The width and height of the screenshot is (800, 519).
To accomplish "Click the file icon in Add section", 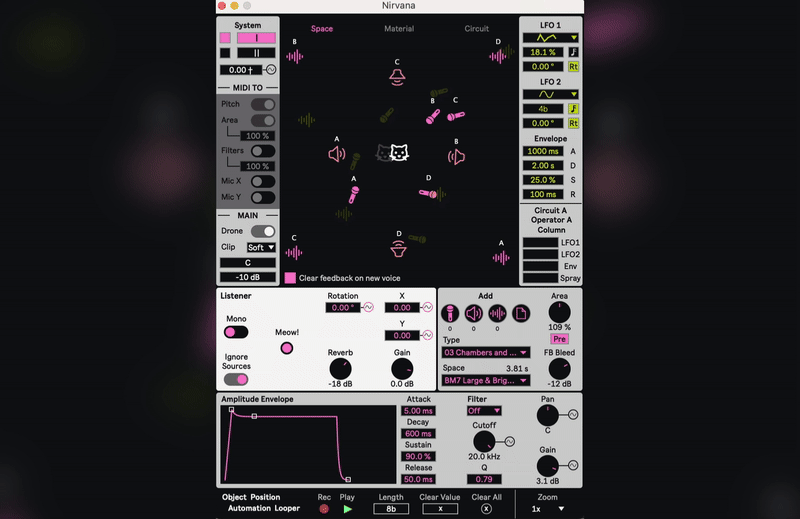I will 521,313.
